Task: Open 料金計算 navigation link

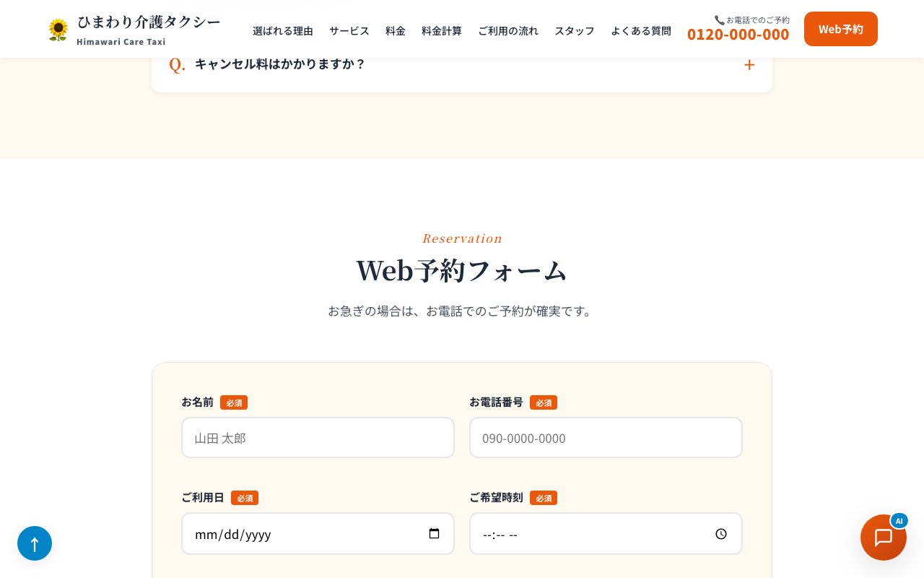Action: (x=442, y=30)
